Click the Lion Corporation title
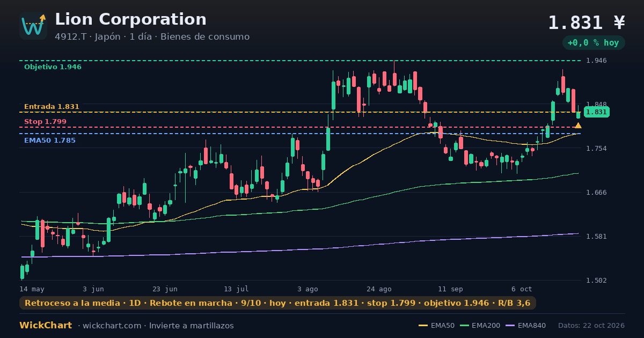The image size is (644, 338). pos(130,19)
